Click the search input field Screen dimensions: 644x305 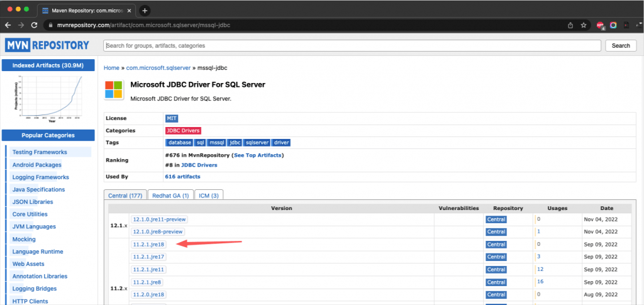(352, 45)
